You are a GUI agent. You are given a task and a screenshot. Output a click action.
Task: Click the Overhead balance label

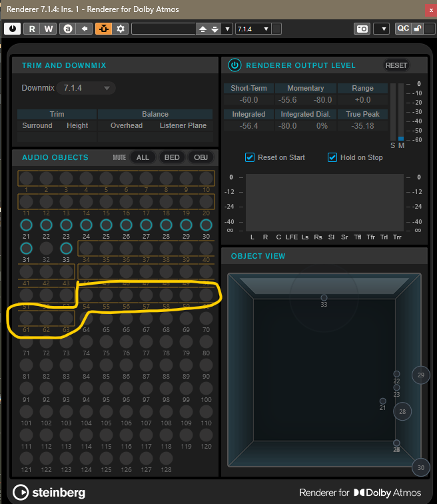pyautogui.click(x=127, y=125)
